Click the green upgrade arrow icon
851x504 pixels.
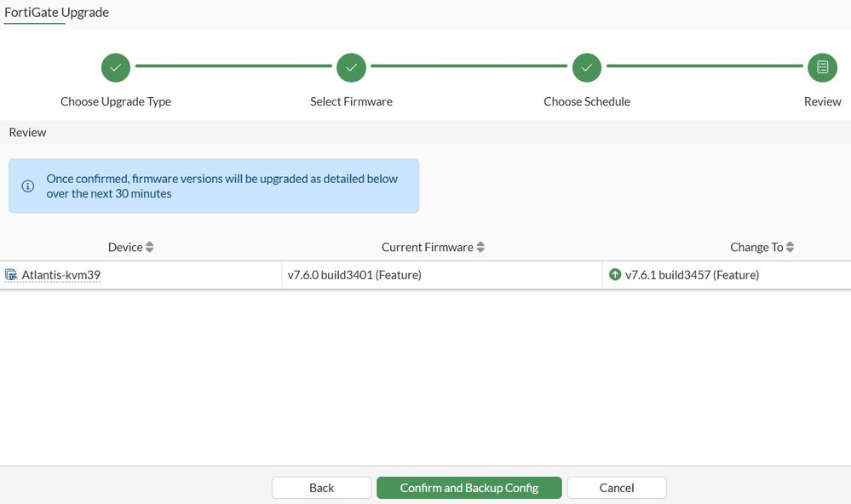point(615,275)
